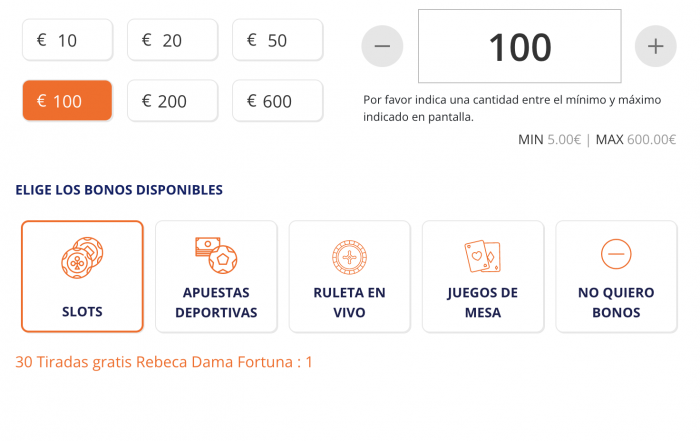Select the NO QUIERO BONOS label
The width and height of the screenshot is (700, 441).
coord(616,303)
